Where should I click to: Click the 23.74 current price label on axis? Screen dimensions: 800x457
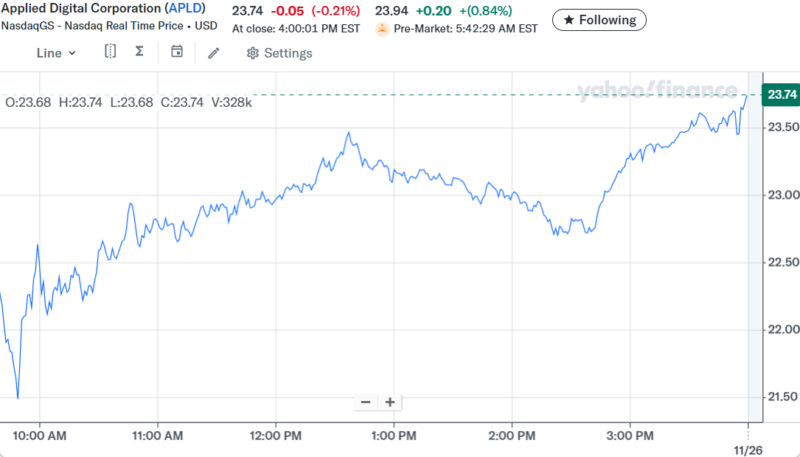point(780,95)
